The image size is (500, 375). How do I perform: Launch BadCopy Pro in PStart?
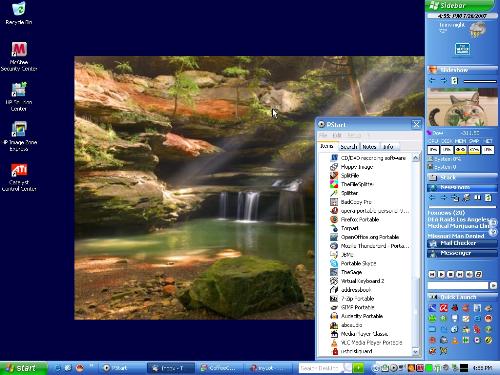(351, 202)
